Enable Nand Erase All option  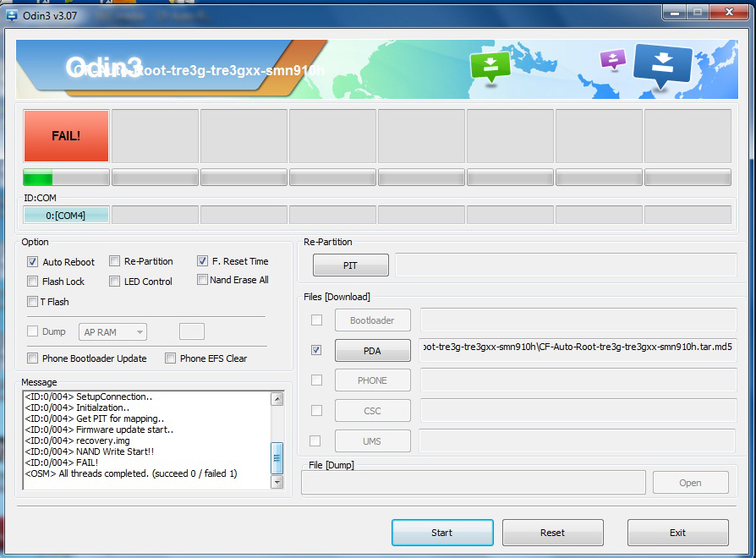(x=203, y=280)
